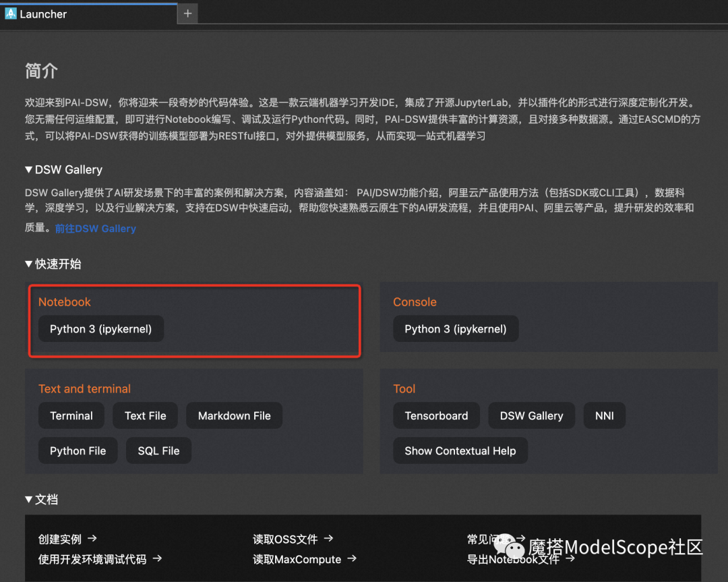
Task: Collapse the DSW Gallery section
Action: (x=28, y=169)
